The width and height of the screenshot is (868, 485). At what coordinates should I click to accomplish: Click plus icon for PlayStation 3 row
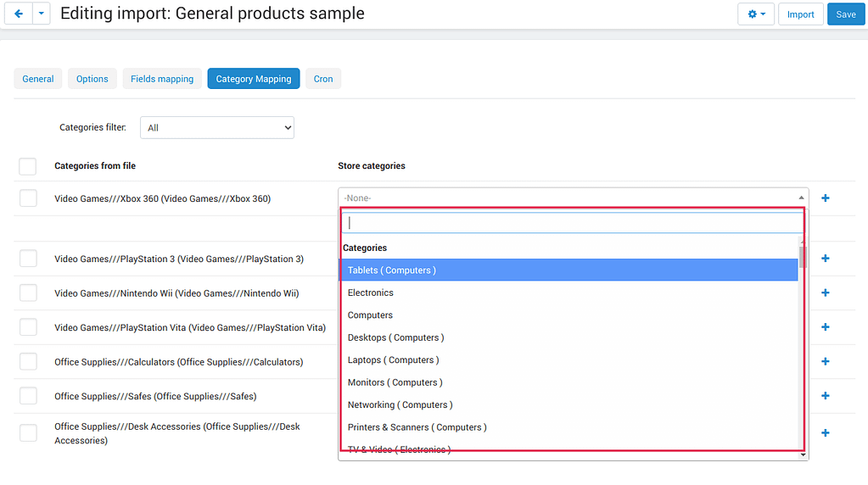(x=826, y=259)
